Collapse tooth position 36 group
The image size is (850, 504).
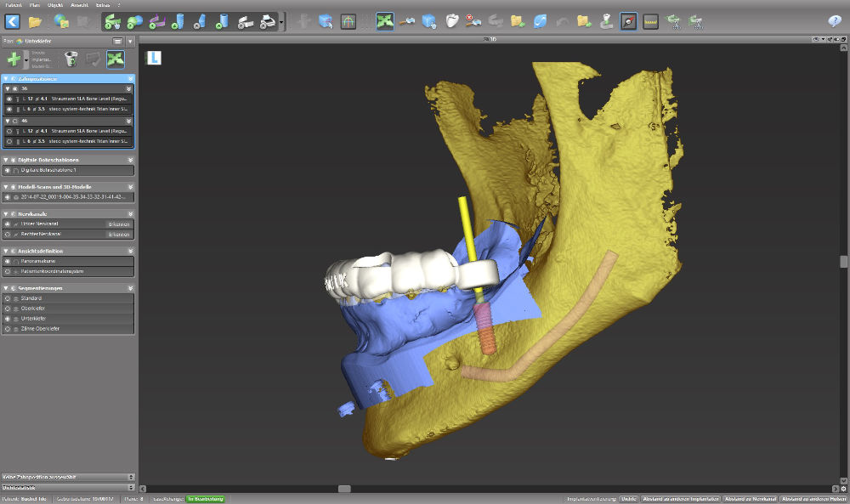[x=8, y=88]
